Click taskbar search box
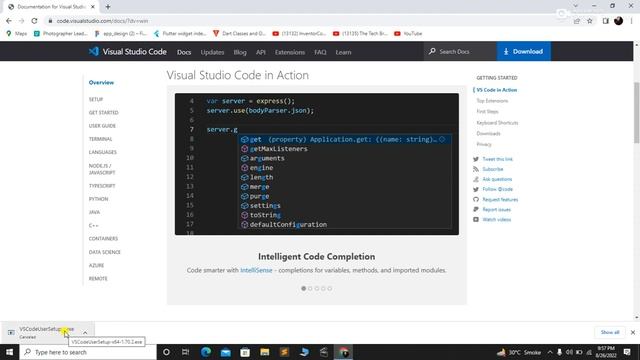The width and height of the screenshot is (640, 360). click(x=88, y=352)
